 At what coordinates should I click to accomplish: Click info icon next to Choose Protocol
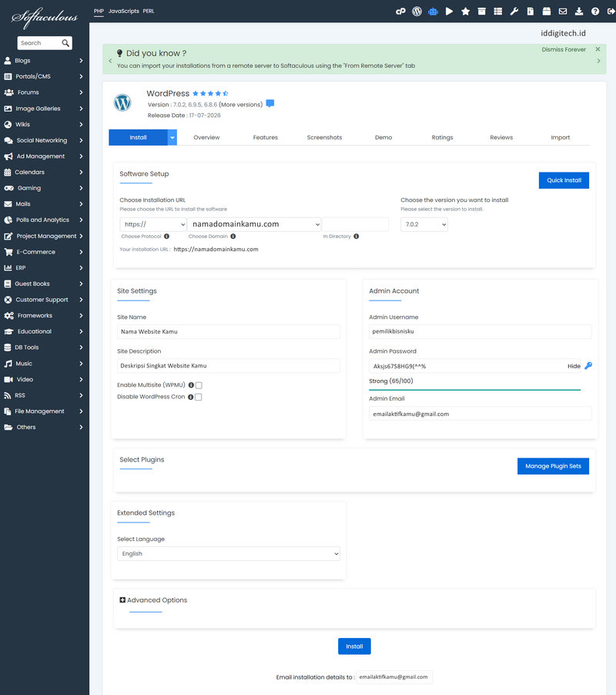click(x=166, y=237)
